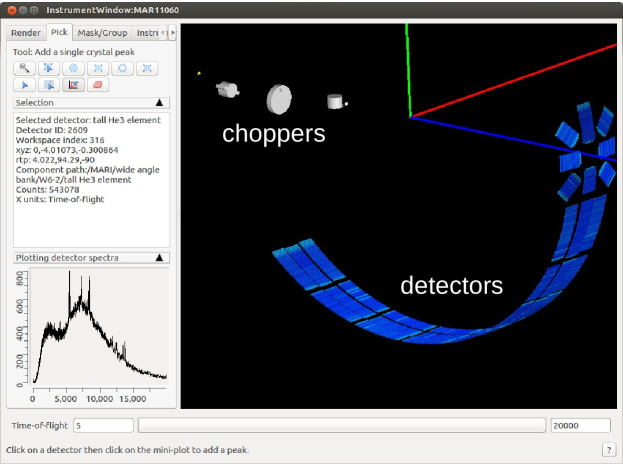The width and height of the screenshot is (623, 467).
Task: Activate the edit shape arrow tool
Action: pos(48,68)
